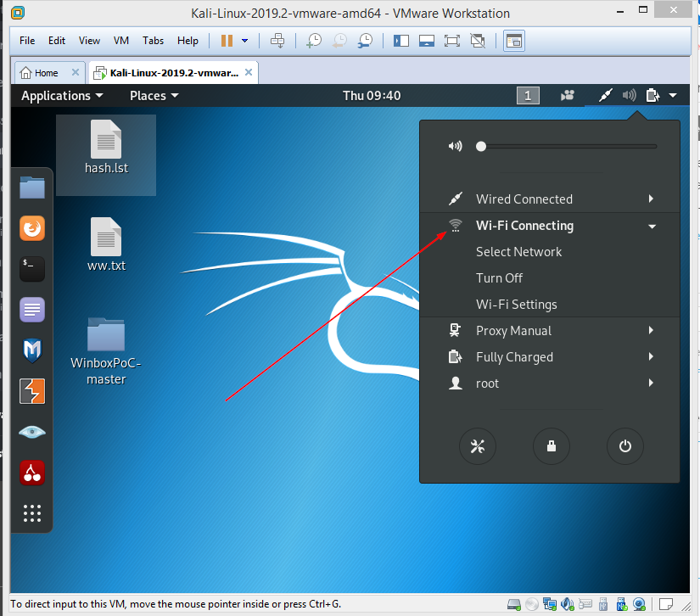Click the eye icon in the dock
The image size is (700, 616).
click(32, 432)
